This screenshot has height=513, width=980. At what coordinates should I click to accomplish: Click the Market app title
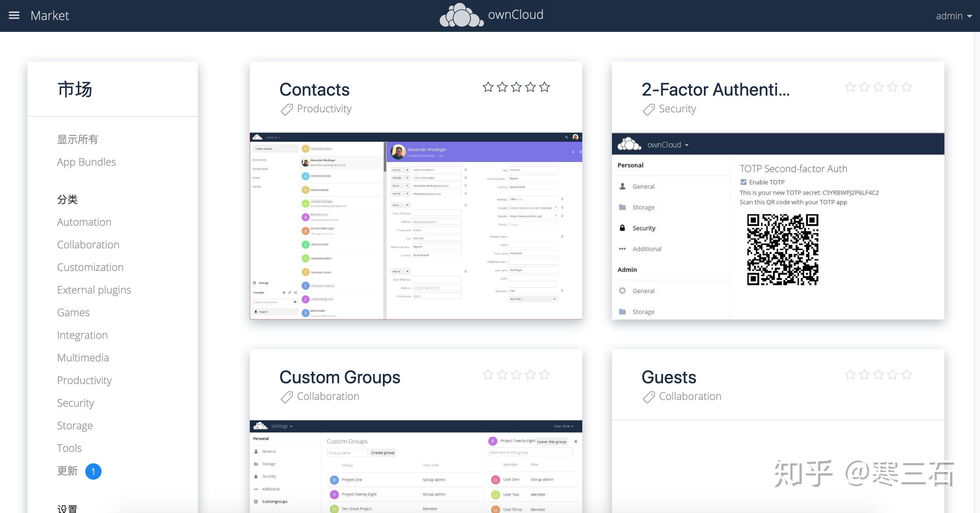pos(49,16)
